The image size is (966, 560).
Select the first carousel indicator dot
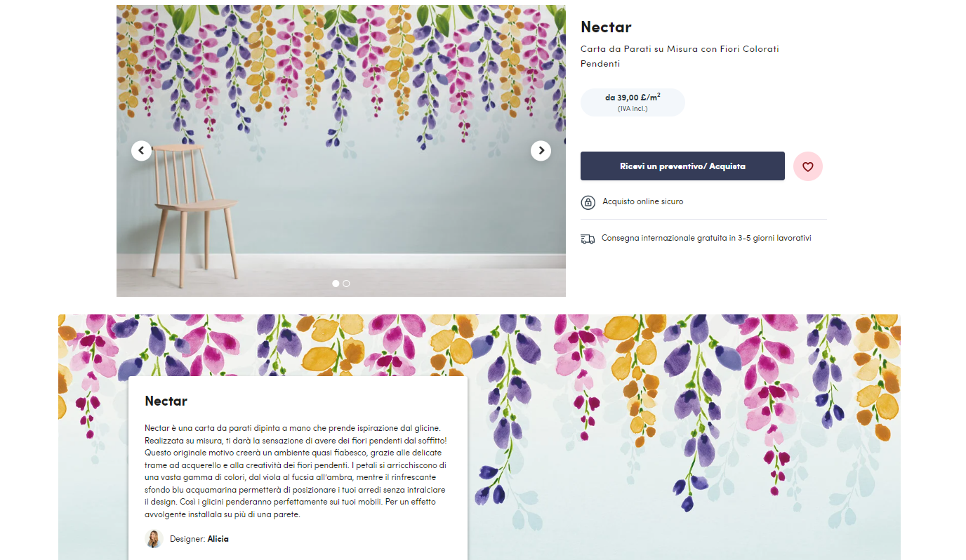point(336,284)
